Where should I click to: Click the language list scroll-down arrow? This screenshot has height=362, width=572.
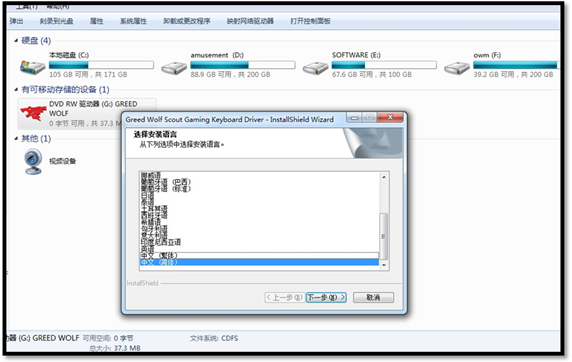[384, 265]
